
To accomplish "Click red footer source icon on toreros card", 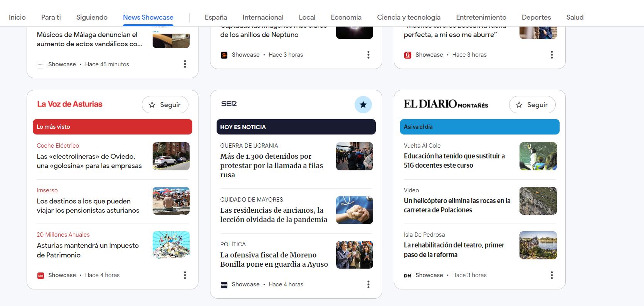I will click(407, 55).
